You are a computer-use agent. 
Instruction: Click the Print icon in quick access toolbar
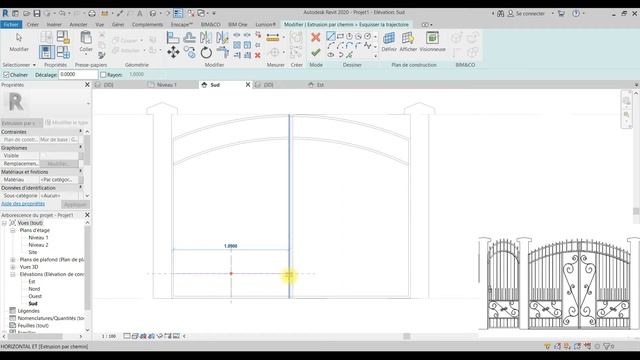pos(92,13)
